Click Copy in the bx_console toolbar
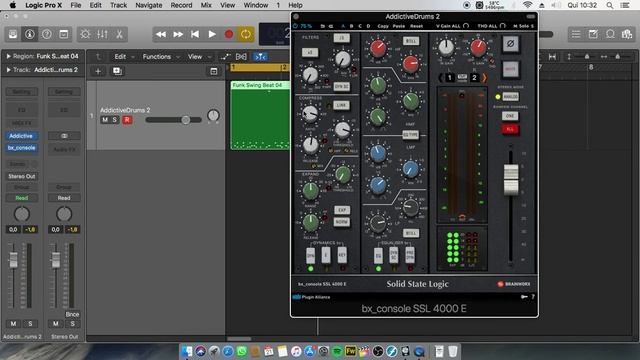 383,26
